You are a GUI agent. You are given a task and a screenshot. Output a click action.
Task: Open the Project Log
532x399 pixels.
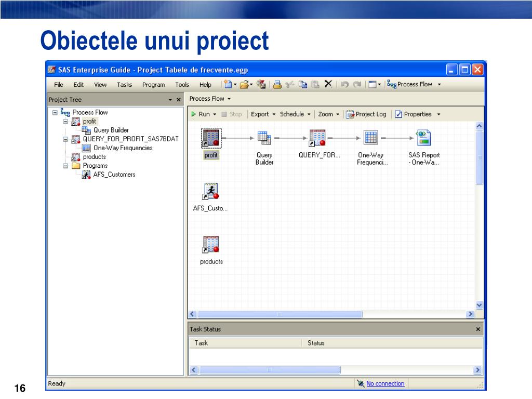click(366, 114)
